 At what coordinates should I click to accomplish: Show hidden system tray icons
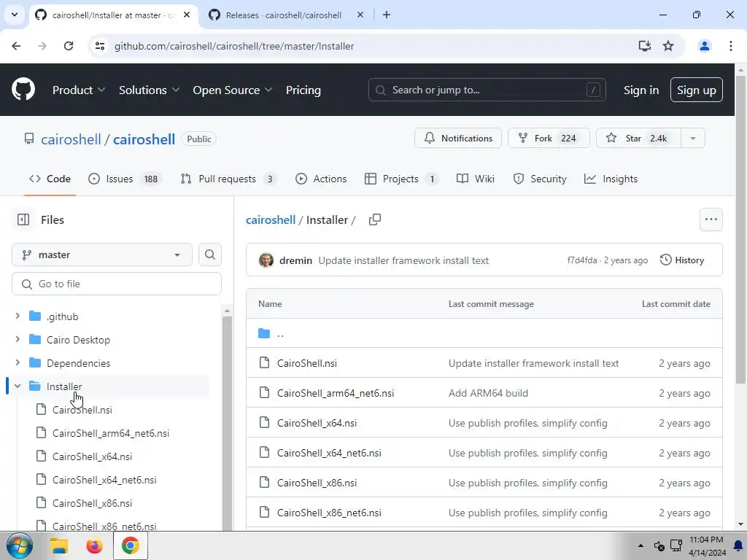point(640,545)
